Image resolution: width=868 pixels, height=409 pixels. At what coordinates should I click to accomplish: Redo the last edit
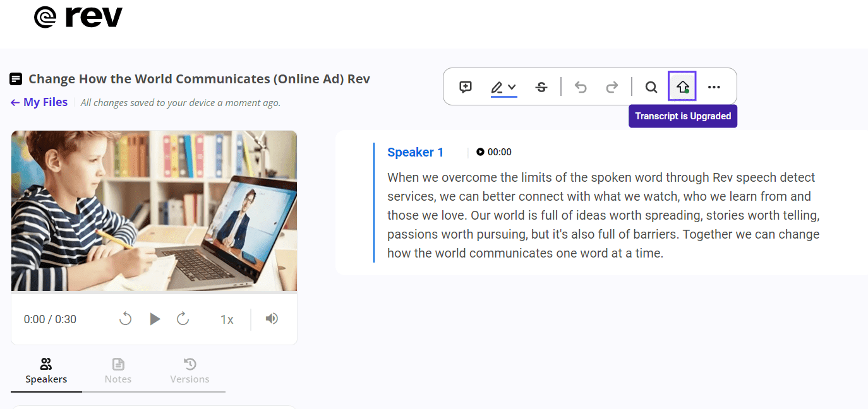tap(612, 87)
